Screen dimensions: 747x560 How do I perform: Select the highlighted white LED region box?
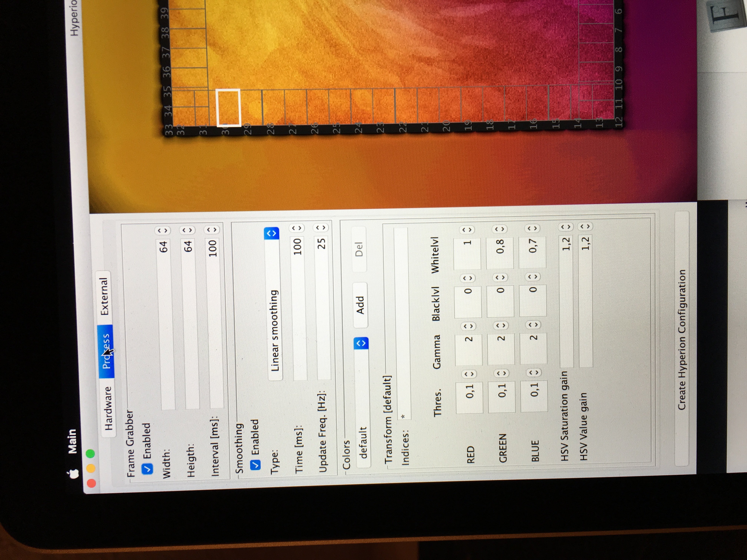[228, 108]
